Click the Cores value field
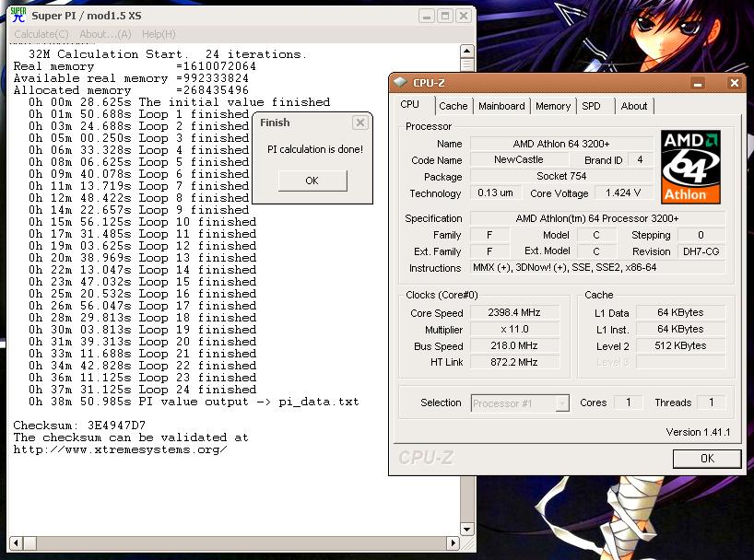Image resolution: width=754 pixels, height=560 pixels. [x=628, y=402]
